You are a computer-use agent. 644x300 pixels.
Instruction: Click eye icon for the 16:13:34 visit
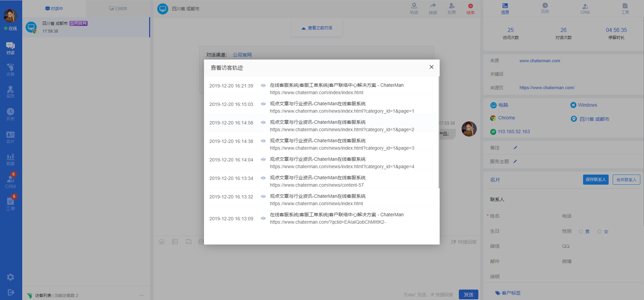(263, 178)
